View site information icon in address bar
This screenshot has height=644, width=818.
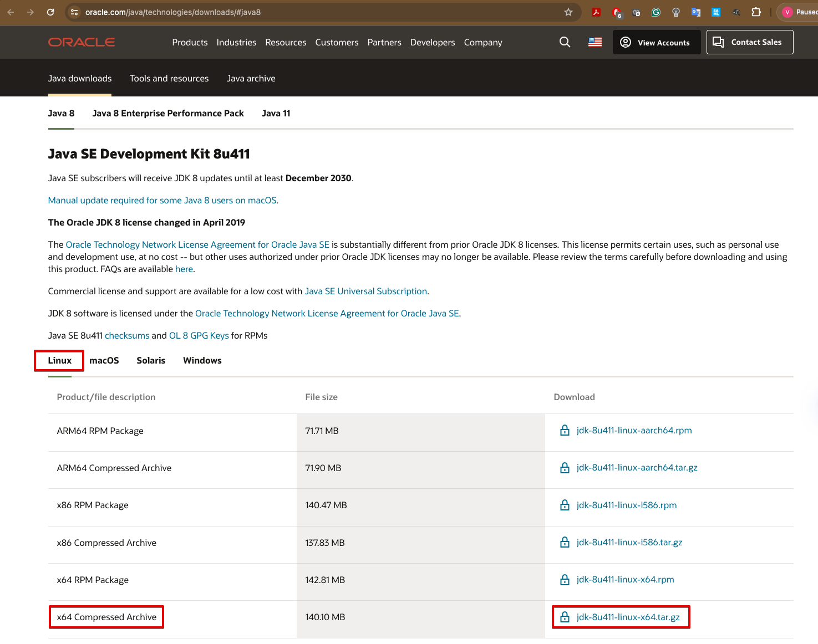click(x=74, y=12)
